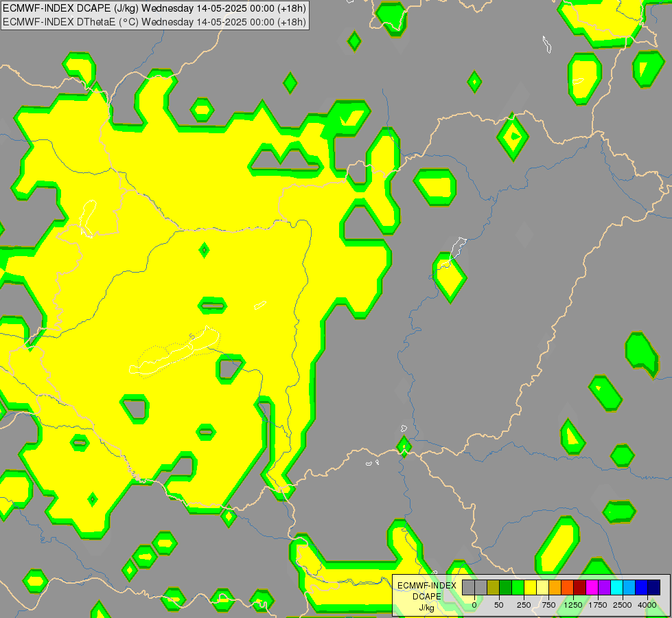Pick the orange legend swatch

(555, 587)
